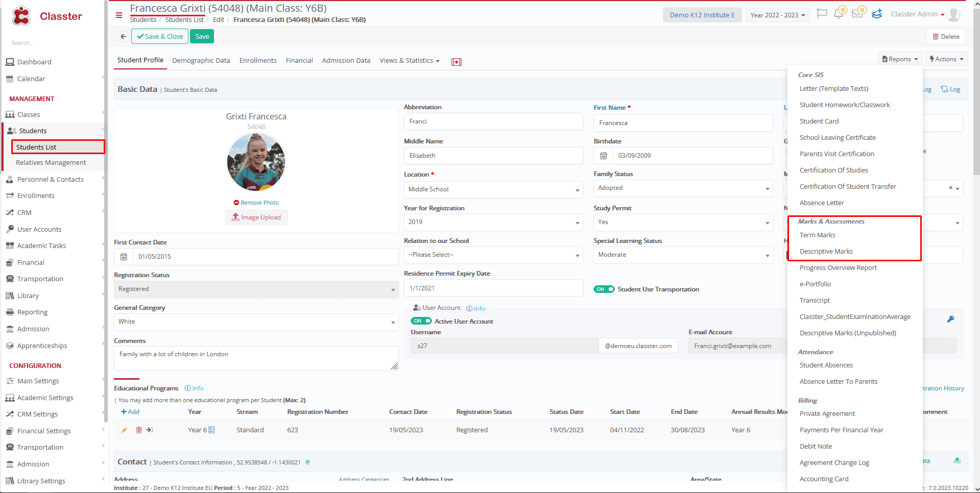Open the Location dropdown
Viewport: 980px width, 493px height.
tap(493, 189)
